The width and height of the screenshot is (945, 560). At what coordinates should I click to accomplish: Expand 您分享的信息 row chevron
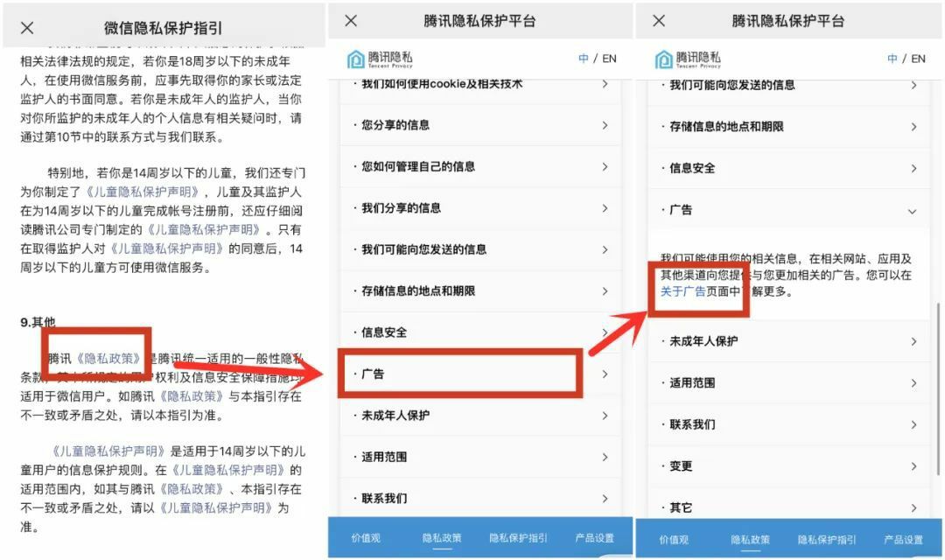coord(605,125)
